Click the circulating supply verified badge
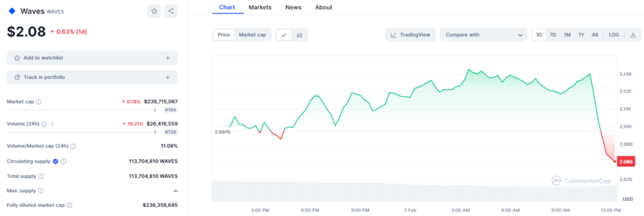644x216 pixels. tap(55, 161)
